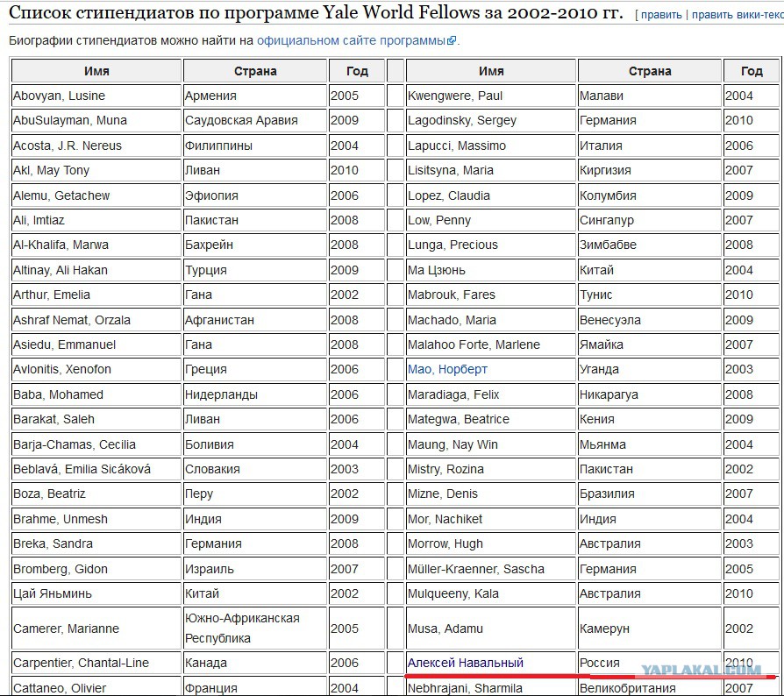The height and width of the screenshot is (696, 784).
Task: Select the cell Maradiaga, Felix
Action: pos(491,394)
